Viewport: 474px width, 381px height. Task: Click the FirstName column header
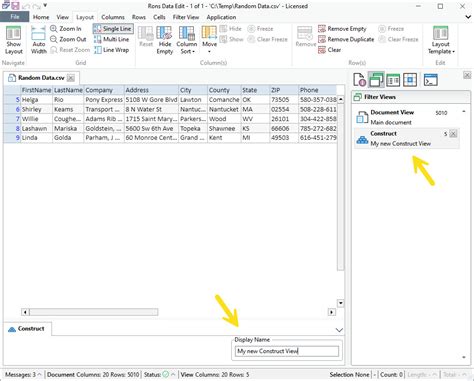(36, 90)
